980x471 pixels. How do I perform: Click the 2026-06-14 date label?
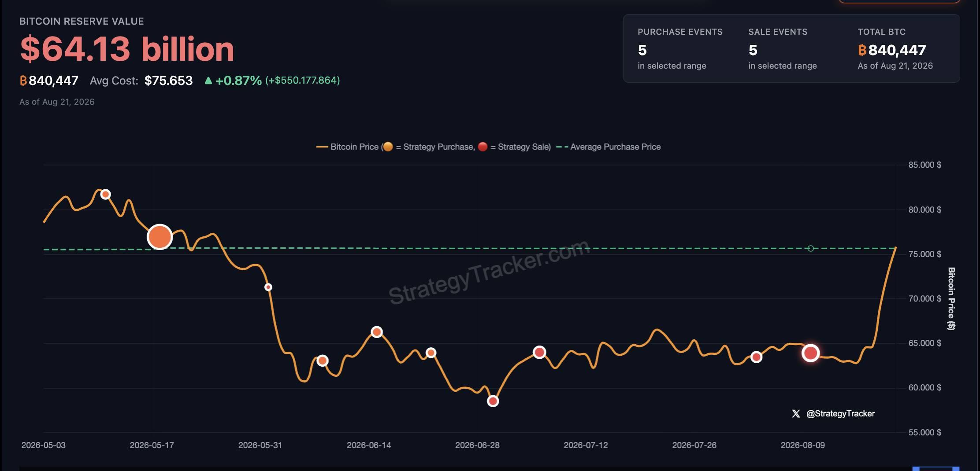click(x=369, y=445)
